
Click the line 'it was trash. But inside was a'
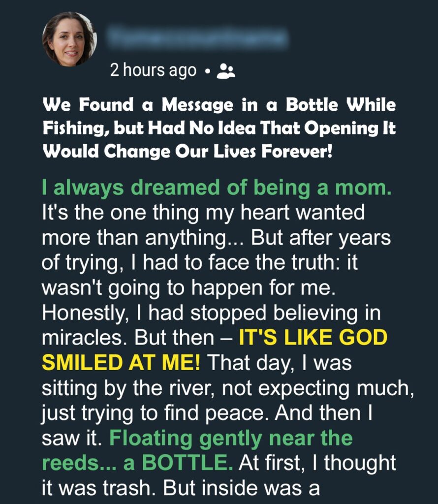pos(181,488)
